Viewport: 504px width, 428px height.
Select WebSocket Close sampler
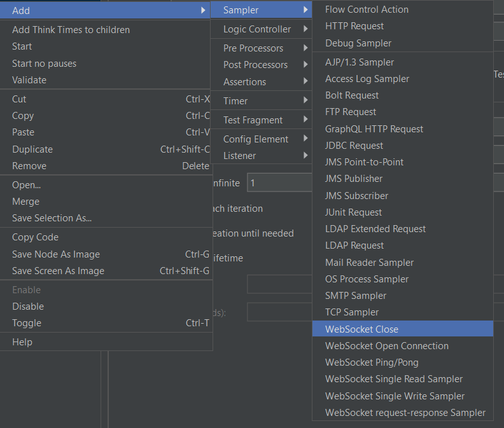click(361, 329)
